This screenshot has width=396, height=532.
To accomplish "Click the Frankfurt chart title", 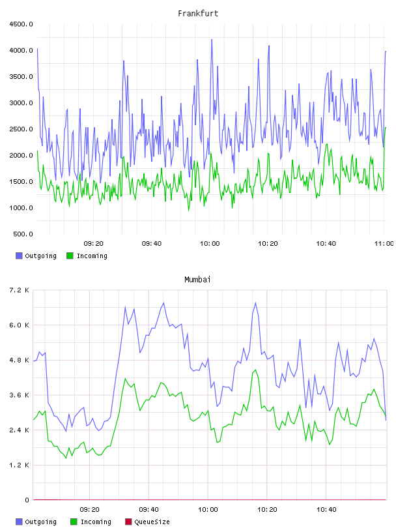I will pos(198,14).
